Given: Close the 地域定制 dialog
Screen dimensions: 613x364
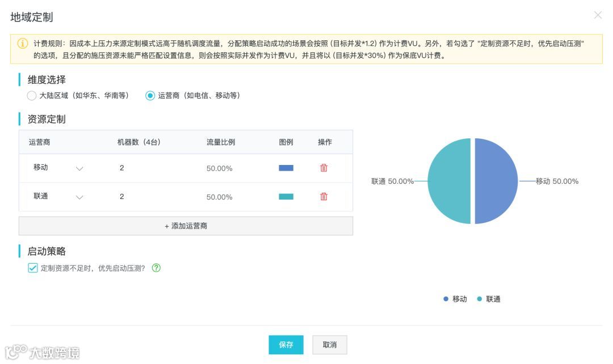Looking at the screenshot, I should click(x=598, y=15).
